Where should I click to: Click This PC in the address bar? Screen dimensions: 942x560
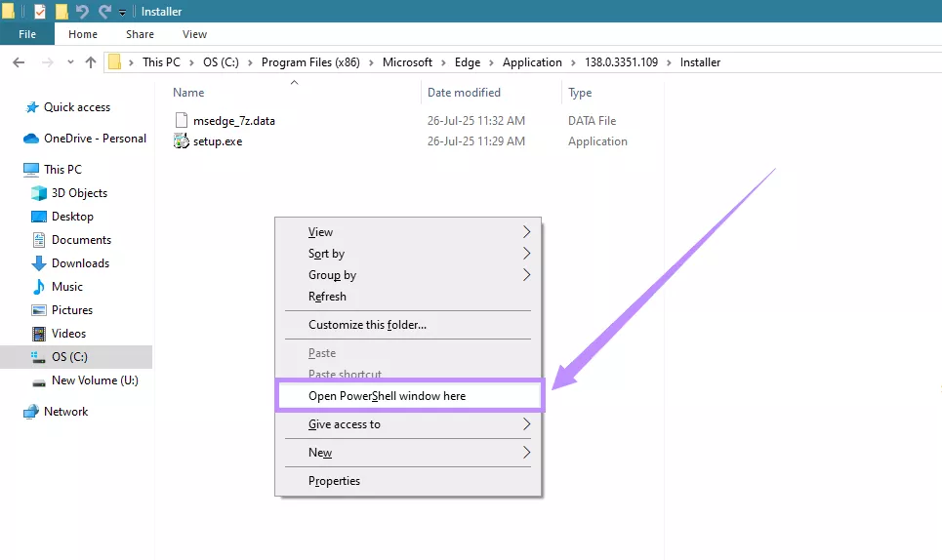161,62
